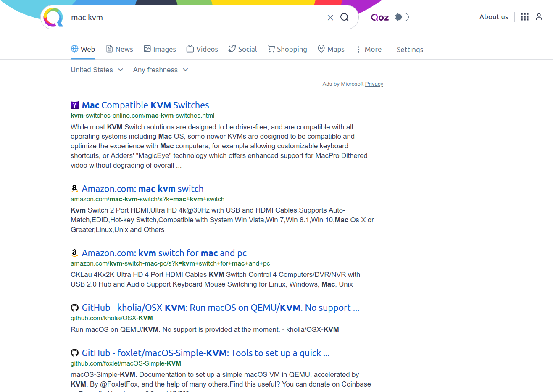Click snippet starting 'CKLau 4Kx2K Ultra HD'
The height and width of the screenshot is (392, 553).
[215, 279]
